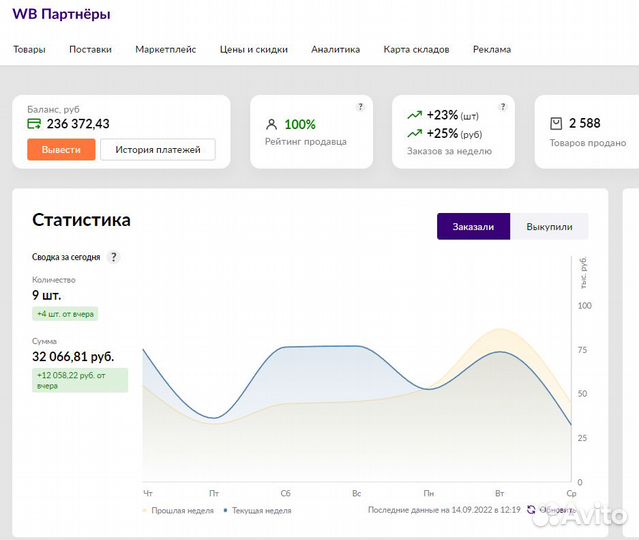Screen dimensions: 639x540
Task: Go to Маркетплейс section
Action: click(165, 49)
